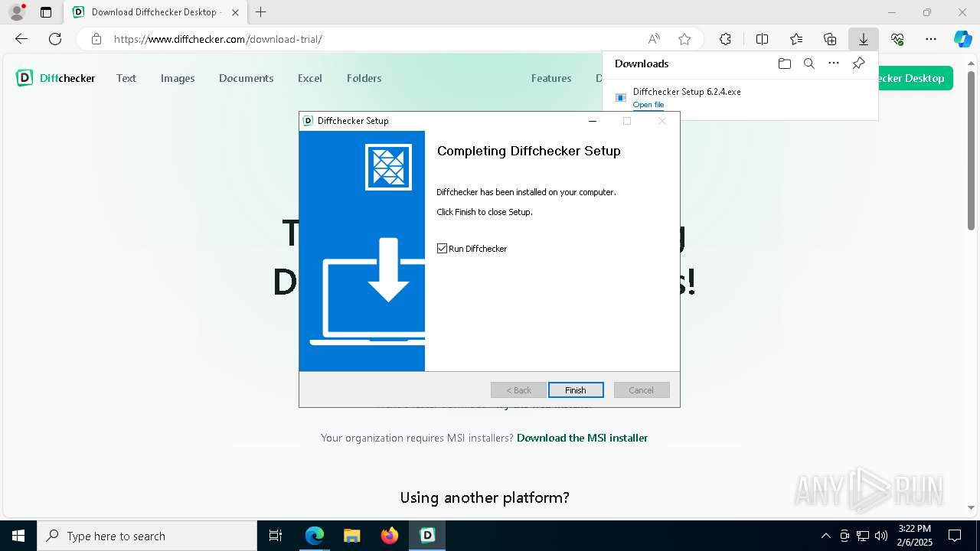
Task: Add this page to favorites star
Action: click(x=684, y=39)
